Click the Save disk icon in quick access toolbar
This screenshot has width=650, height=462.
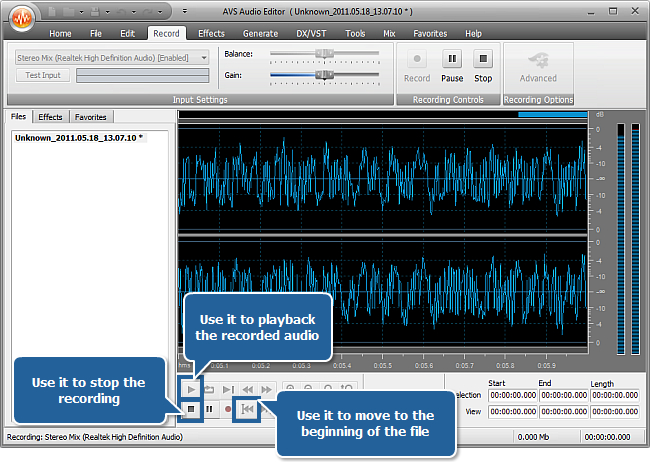point(95,12)
